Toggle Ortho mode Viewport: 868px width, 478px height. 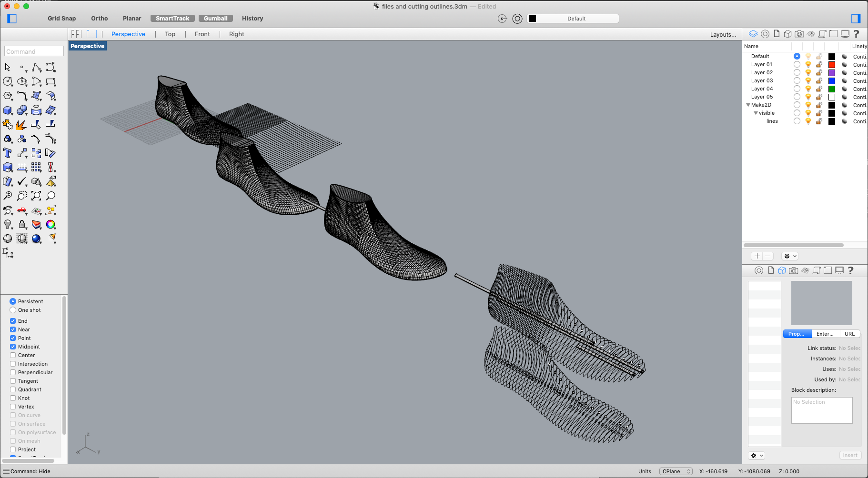point(100,19)
